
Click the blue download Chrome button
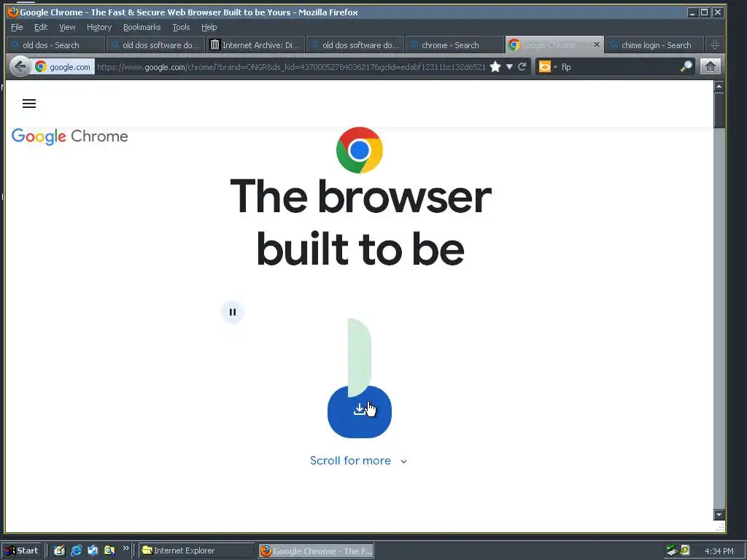(359, 411)
